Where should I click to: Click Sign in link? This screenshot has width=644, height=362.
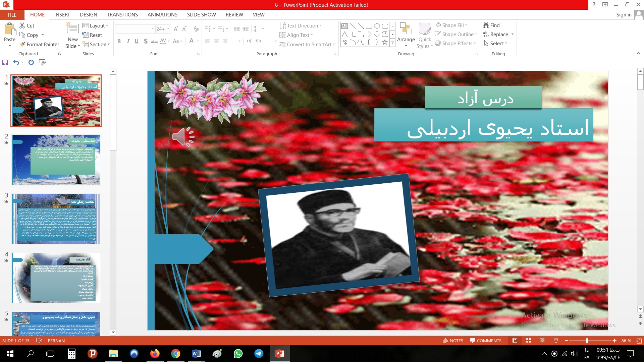(x=624, y=15)
